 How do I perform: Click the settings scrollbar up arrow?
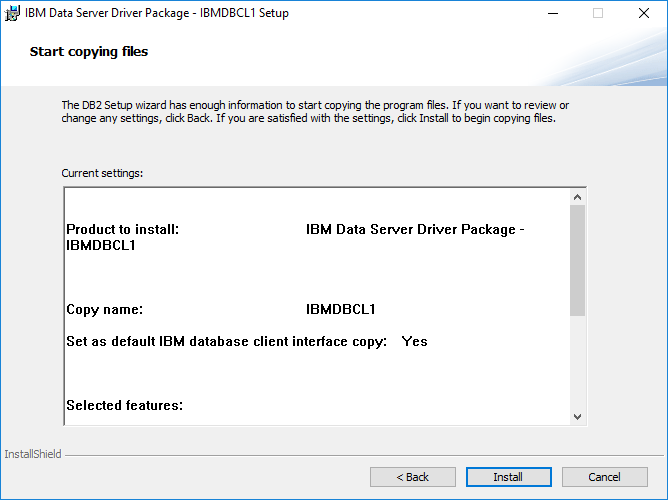tap(577, 197)
